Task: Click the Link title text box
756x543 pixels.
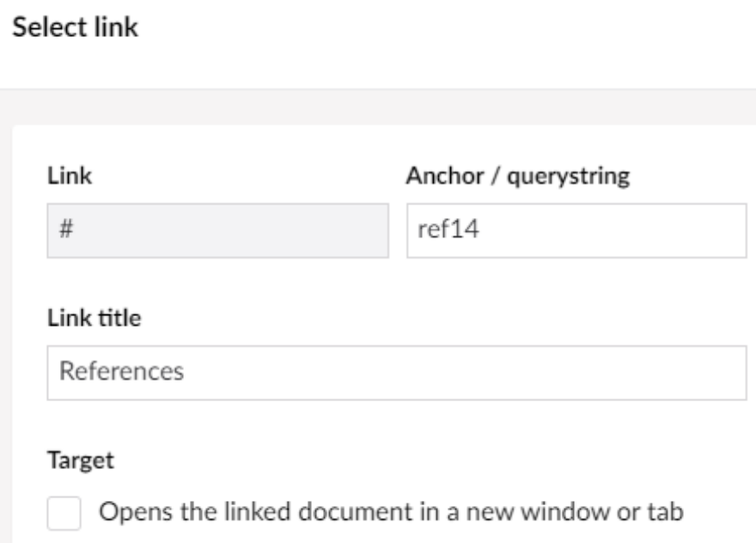Action: point(396,373)
